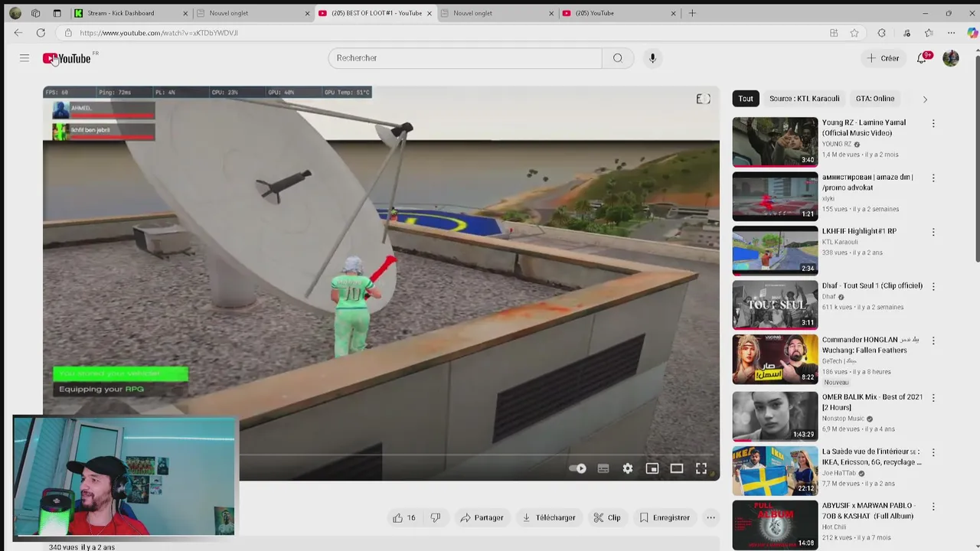Screen dimensions: 980x551
Task: Select the GTA: Online chip
Action: point(875,99)
